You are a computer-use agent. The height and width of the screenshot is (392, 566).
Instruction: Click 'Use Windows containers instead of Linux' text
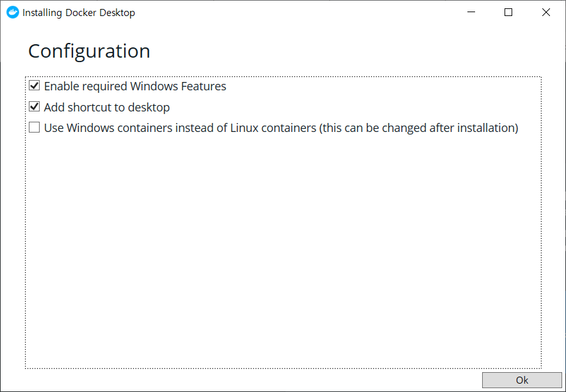[x=179, y=127]
